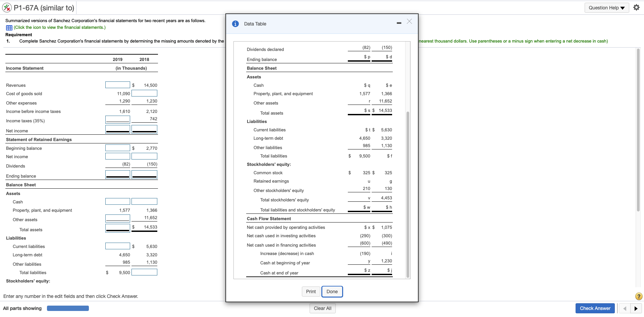Screen dimensions: 644x317
Task: Select the 2018 Total liabilities input field
Action: [x=144, y=272]
